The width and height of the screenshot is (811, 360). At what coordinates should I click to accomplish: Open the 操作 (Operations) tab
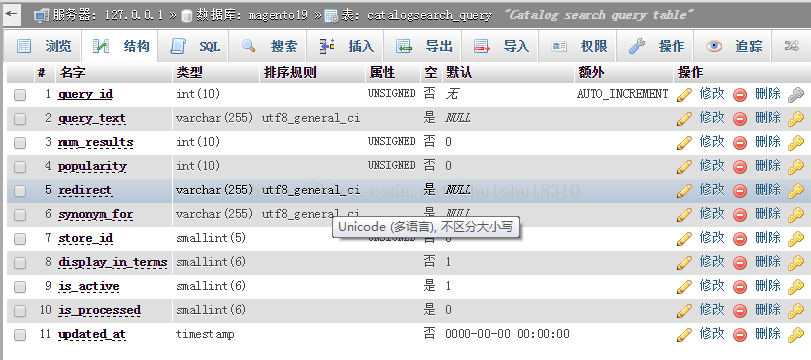click(656, 47)
